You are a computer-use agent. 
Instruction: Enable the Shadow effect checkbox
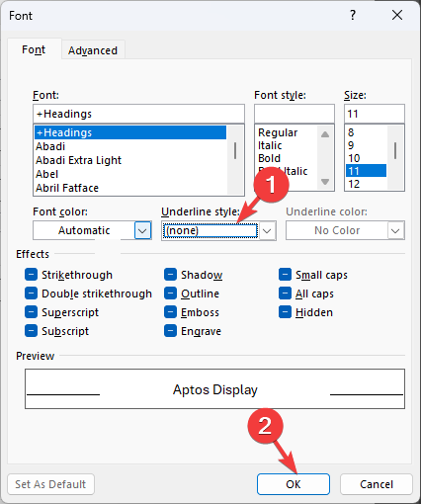(x=170, y=275)
